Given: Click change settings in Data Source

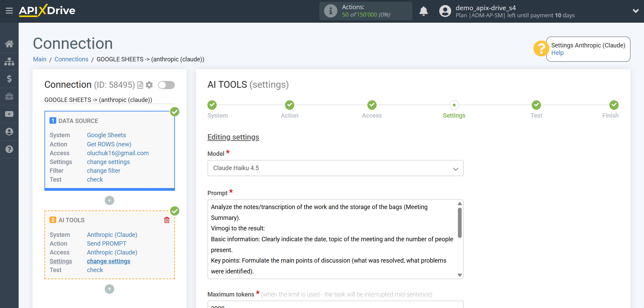Looking at the screenshot, I should pyautogui.click(x=108, y=162).
